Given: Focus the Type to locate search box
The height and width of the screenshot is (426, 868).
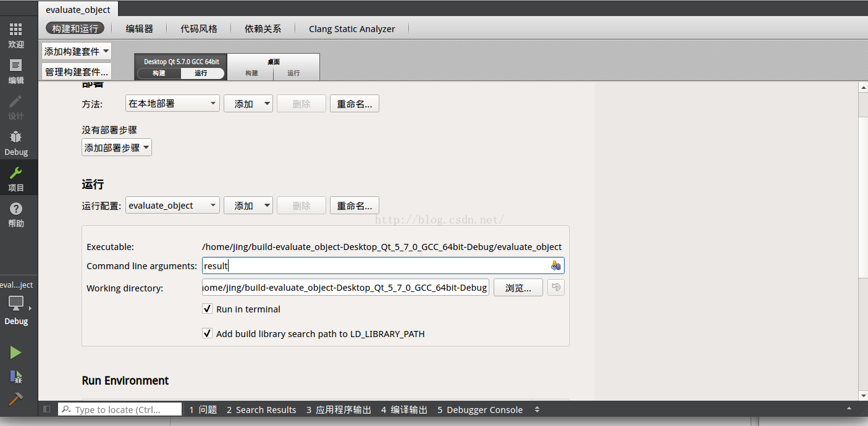Looking at the screenshot, I should tap(120, 409).
